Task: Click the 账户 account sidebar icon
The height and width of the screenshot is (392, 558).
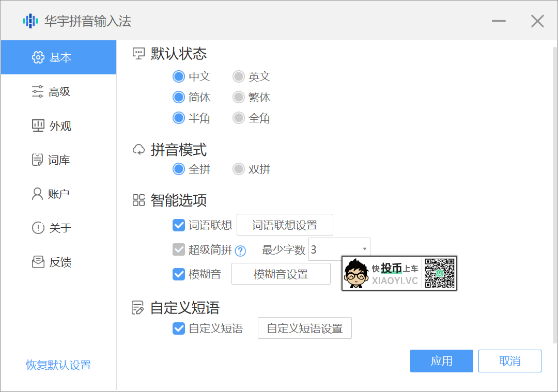Action: coord(37,194)
